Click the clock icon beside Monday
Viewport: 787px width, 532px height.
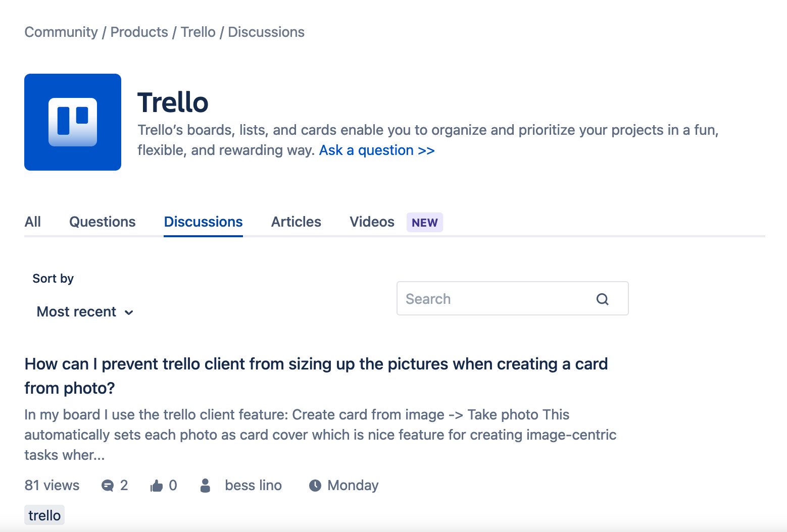pyautogui.click(x=315, y=486)
